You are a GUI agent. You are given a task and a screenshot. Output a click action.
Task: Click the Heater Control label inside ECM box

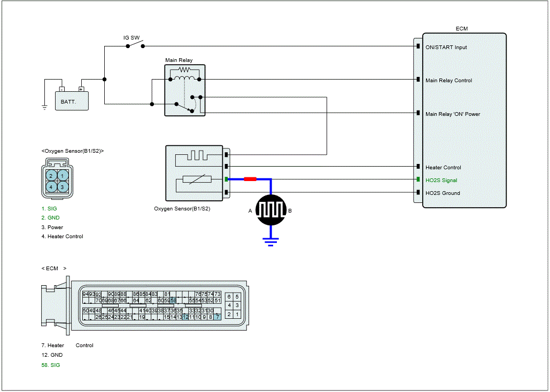point(443,168)
